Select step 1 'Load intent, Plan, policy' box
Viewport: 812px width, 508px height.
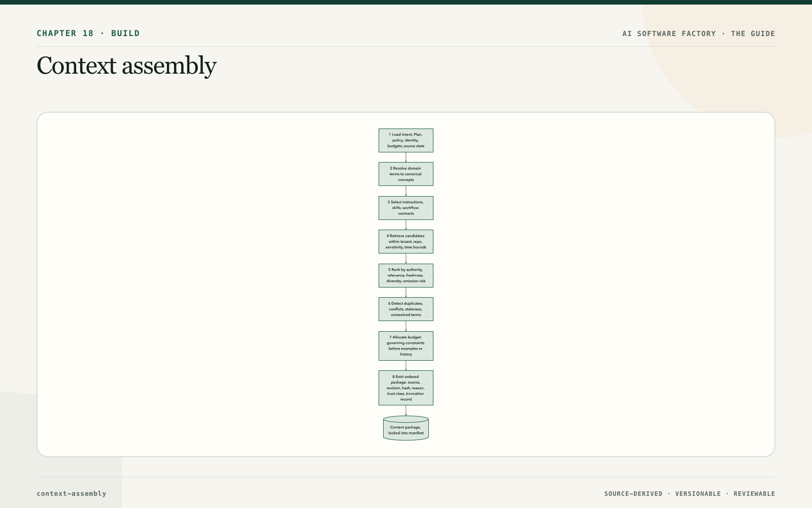click(406, 140)
